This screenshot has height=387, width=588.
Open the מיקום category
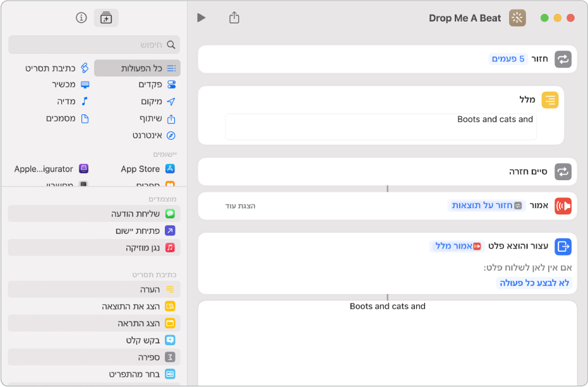158,101
